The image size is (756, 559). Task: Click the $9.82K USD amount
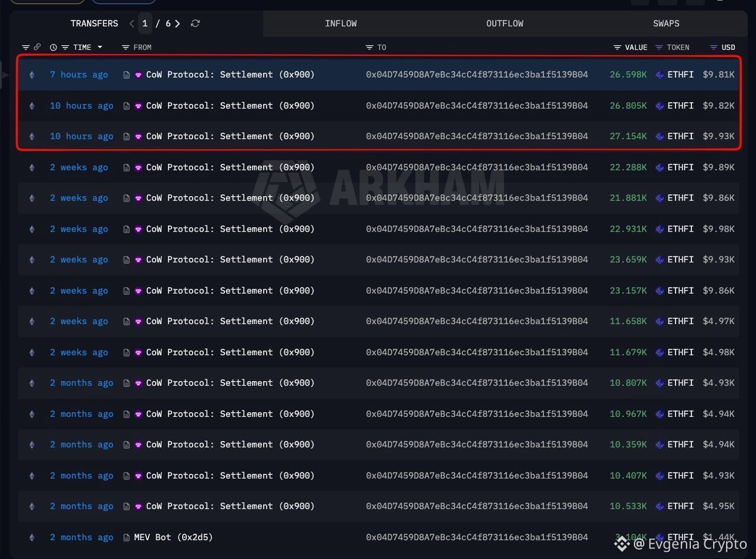718,106
